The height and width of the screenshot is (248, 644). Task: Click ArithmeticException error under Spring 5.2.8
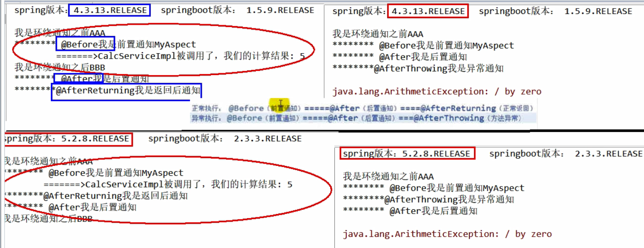point(447,234)
